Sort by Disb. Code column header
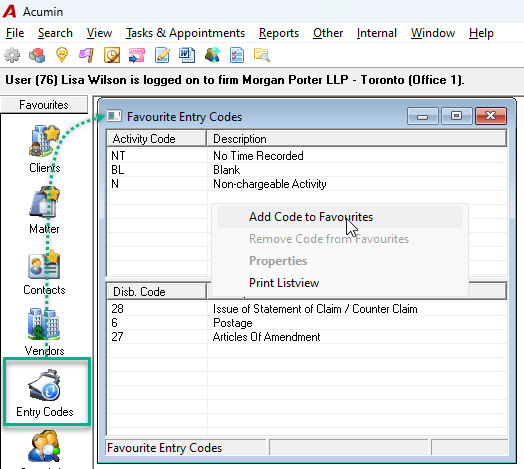The image size is (524, 469). point(156,291)
